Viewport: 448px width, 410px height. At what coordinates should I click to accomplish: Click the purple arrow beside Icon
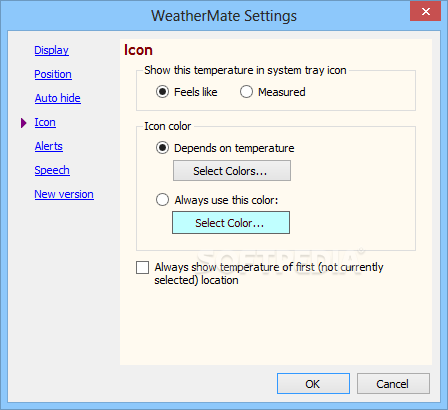tap(23, 123)
